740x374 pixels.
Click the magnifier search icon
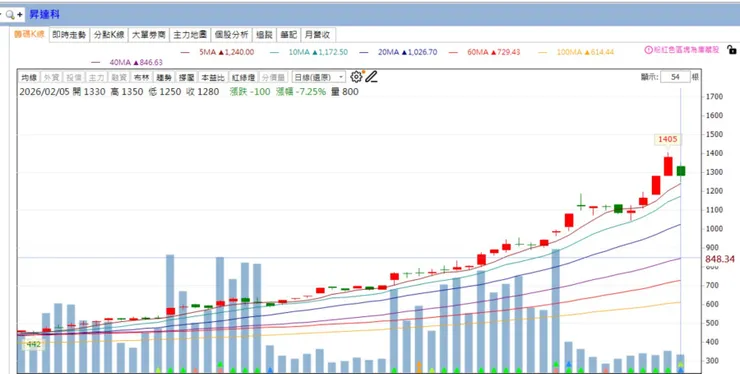(x=10, y=15)
